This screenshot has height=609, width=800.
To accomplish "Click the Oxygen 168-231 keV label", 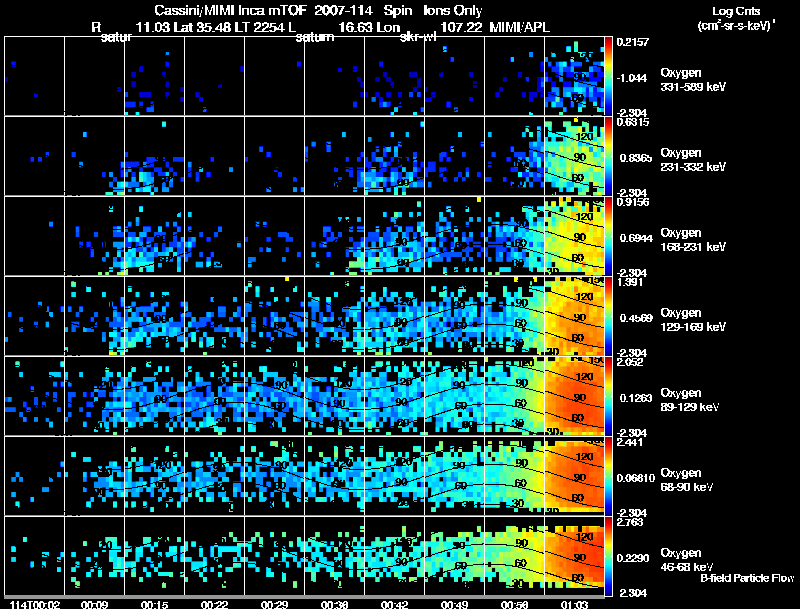I will [693, 240].
